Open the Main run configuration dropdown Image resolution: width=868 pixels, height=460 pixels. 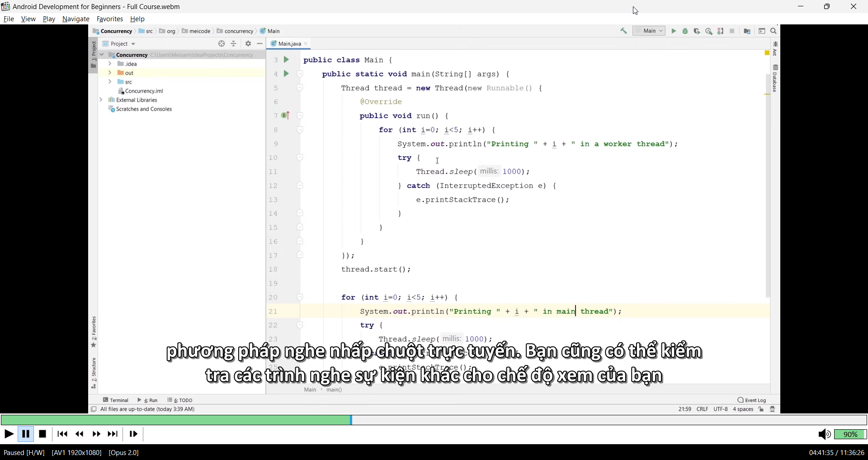(649, 31)
